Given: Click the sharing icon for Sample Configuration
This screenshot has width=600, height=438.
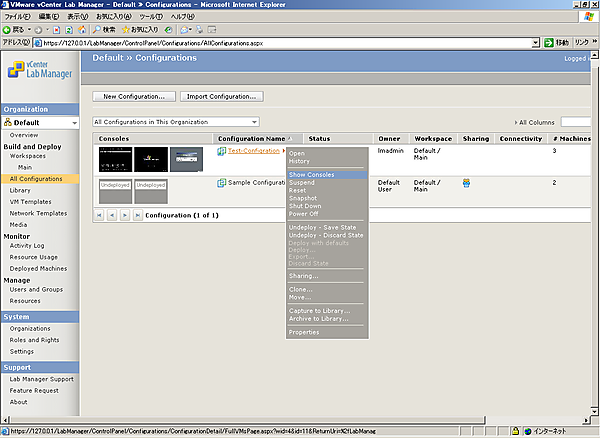Looking at the screenshot, I should (x=466, y=183).
